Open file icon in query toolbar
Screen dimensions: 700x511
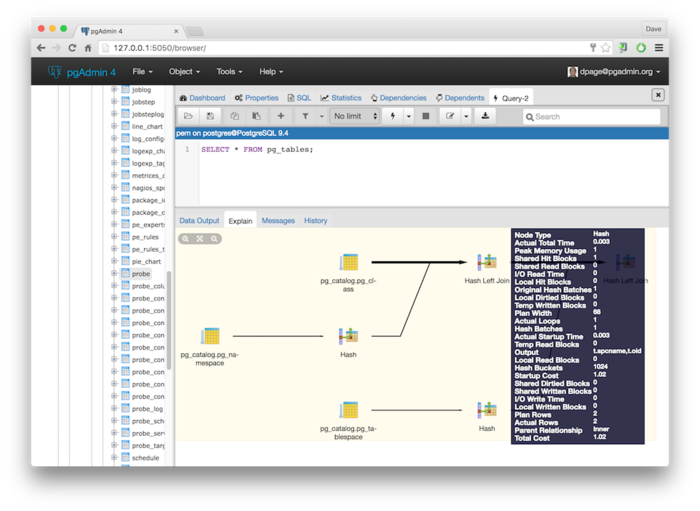[x=188, y=116]
